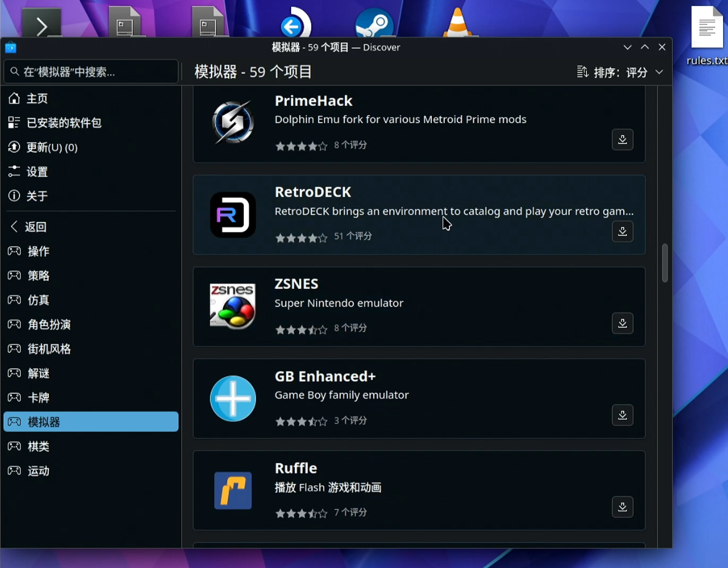Select the 解谜 puzzle category

pyautogui.click(x=91, y=373)
